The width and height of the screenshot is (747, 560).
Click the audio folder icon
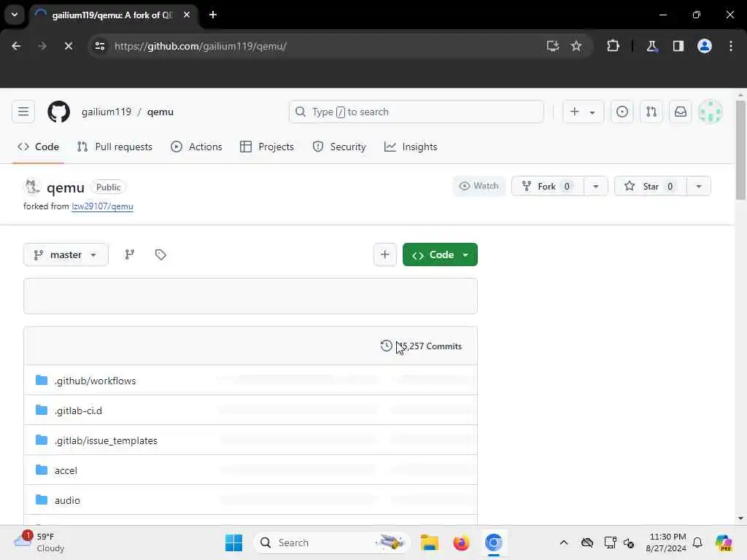click(42, 499)
